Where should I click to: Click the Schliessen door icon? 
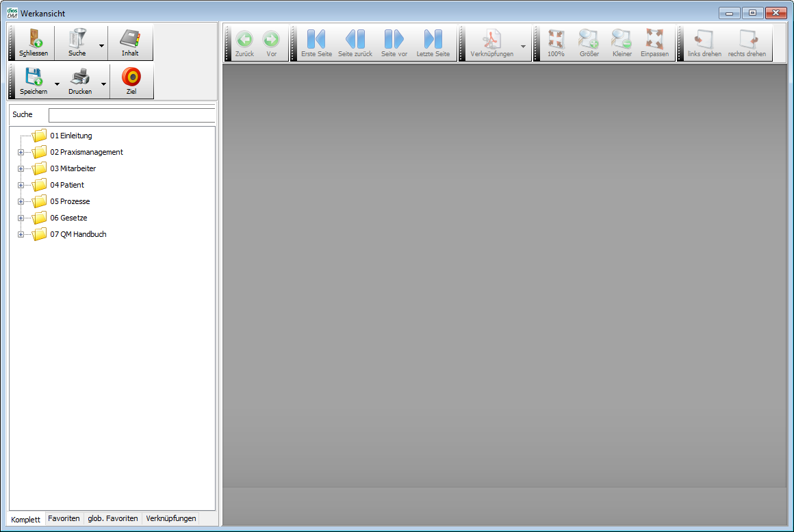click(x=34, y=38)
